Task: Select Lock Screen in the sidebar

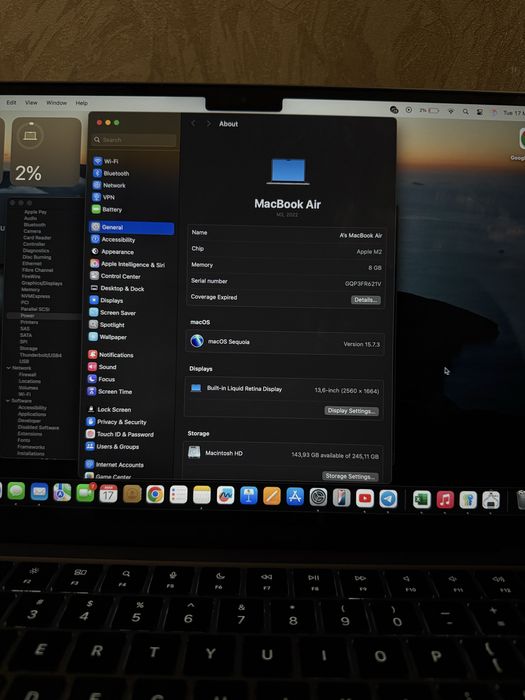Action: [109, 409]
